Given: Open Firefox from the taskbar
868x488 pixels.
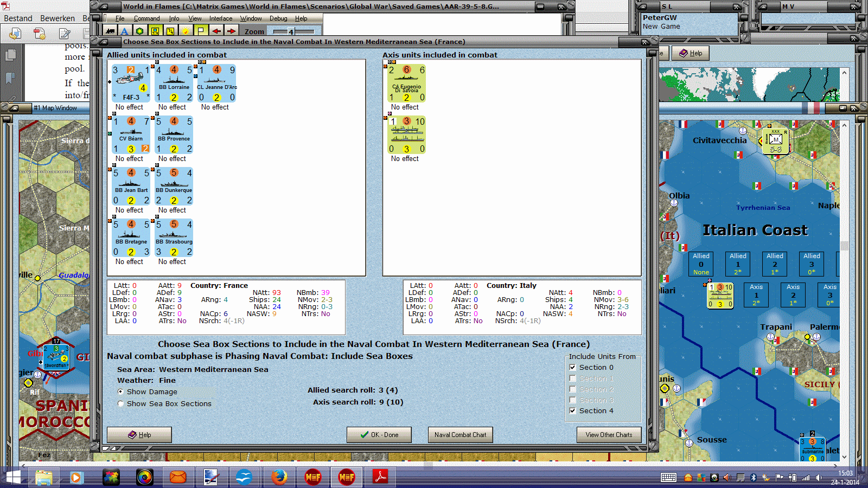Looking at the screenshot, I should pos(279,477).
